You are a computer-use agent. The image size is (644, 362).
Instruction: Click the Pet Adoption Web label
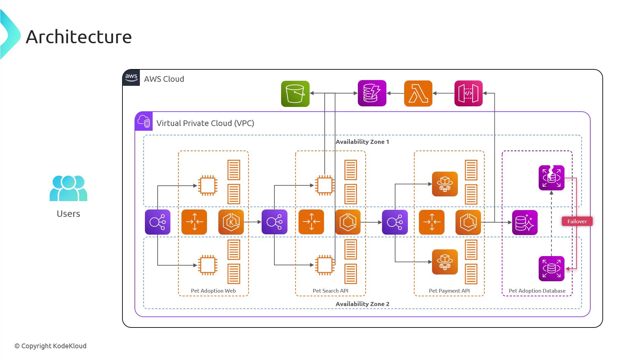pos(213,291)
